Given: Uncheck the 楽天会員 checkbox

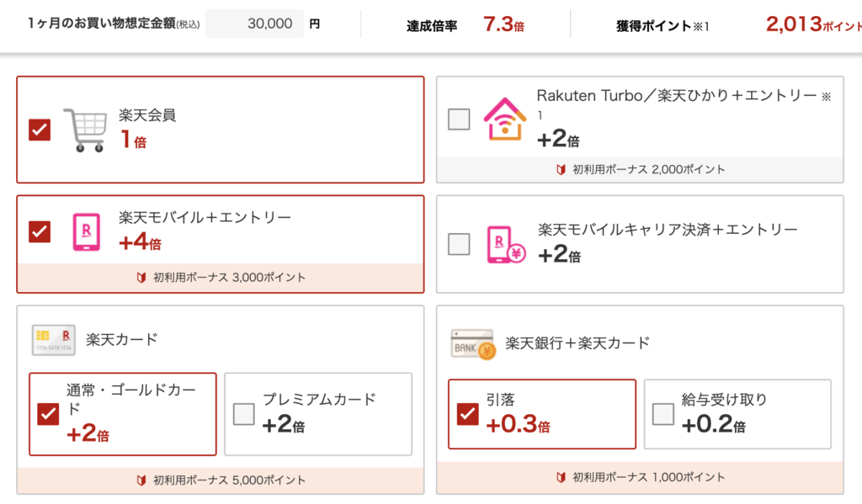Looking at the screenshot, I should click(x=40, y=130).
